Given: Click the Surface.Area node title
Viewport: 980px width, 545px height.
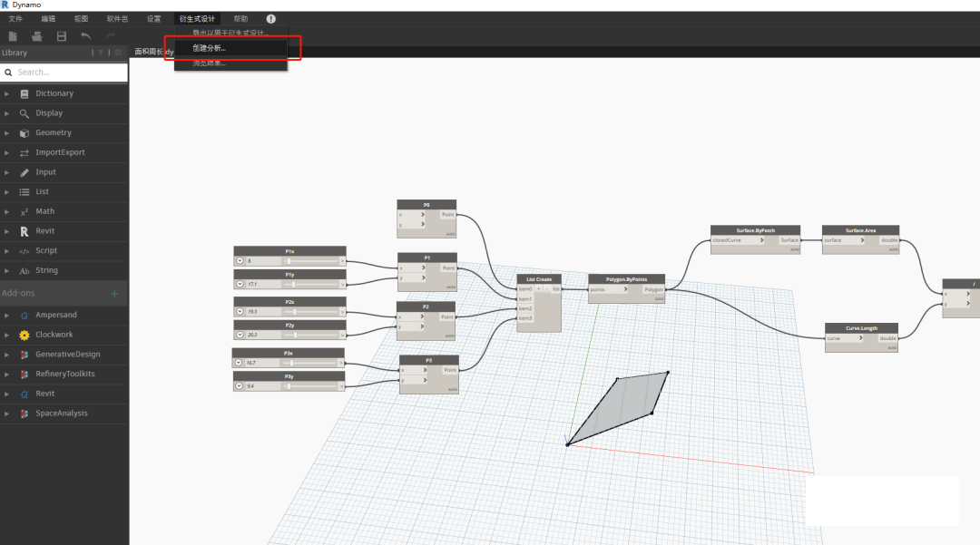Looking at the screenshot, I should coord(860,230).
